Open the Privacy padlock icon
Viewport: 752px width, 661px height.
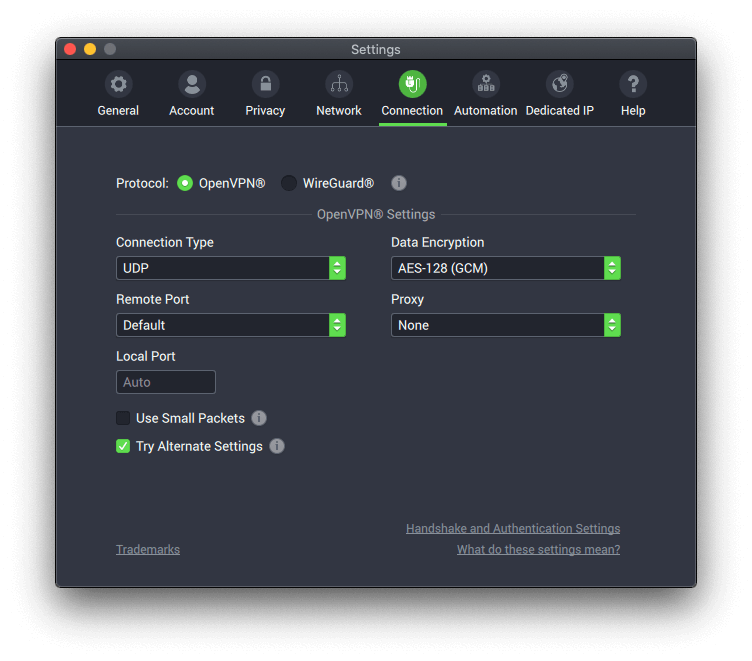[265, 84]
